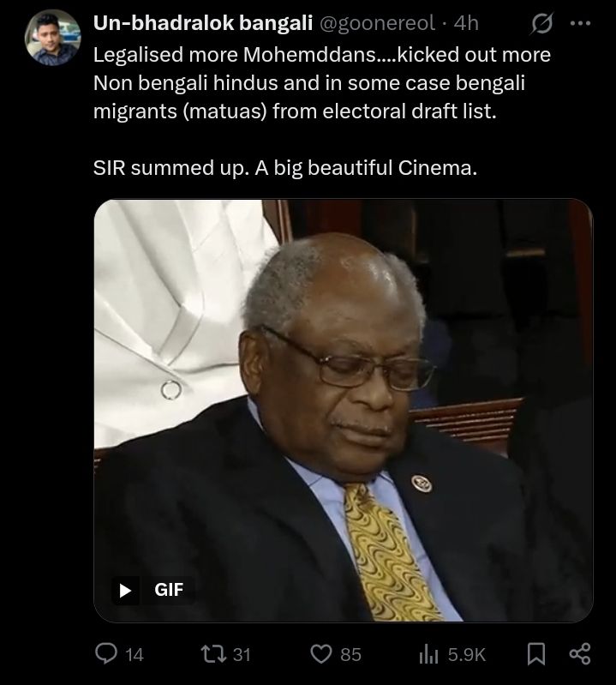This screenshot has width=616, height=685.
Task: Open the Grok explain post icon
Action: (541, 24)
